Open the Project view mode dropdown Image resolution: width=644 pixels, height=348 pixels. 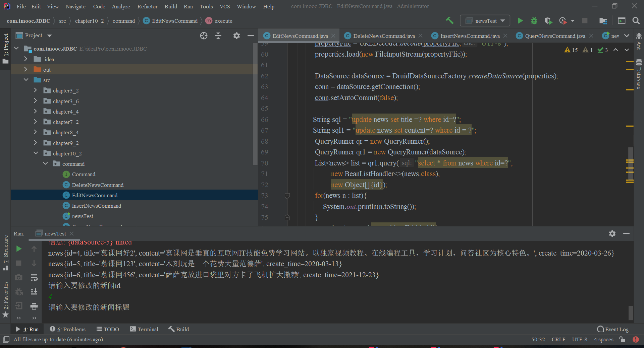(50, 36)
